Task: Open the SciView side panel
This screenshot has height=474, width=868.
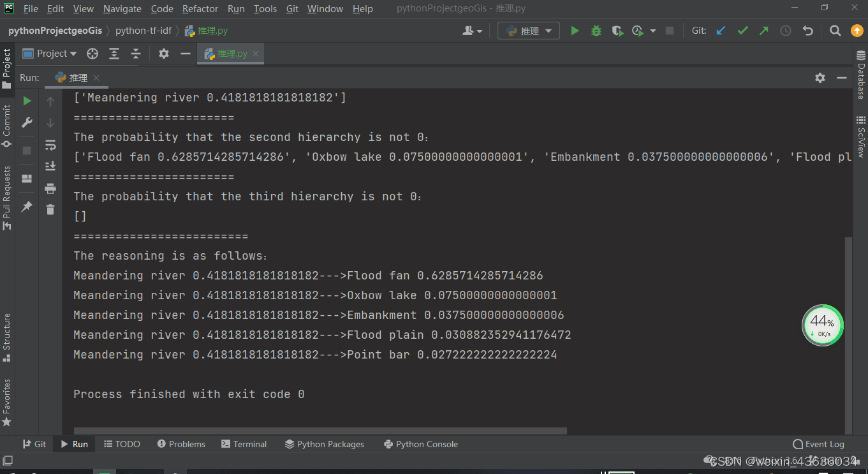Action: pos(861,137)
